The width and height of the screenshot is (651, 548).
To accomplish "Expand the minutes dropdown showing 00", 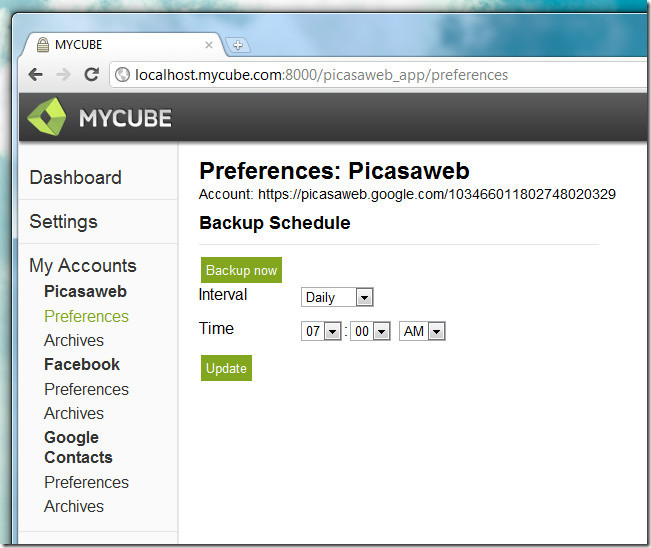I will [x=370, y=331].
